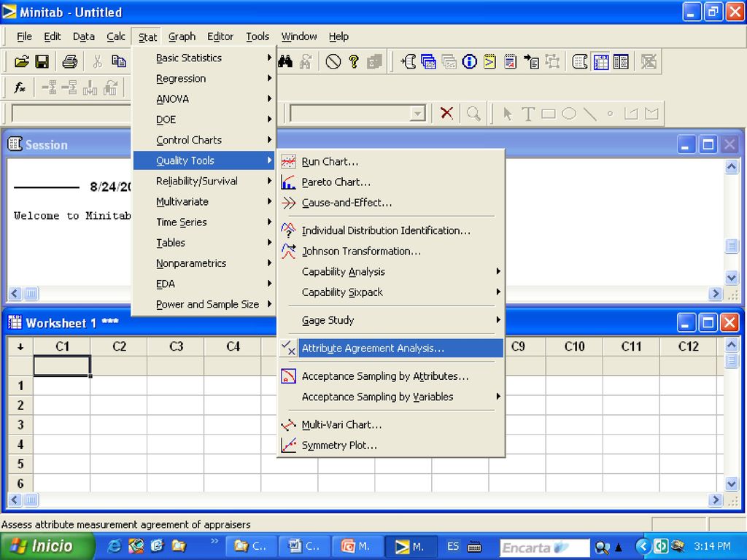This screenshot has width=747, height=560.
Task: Expand the Basic Statistics submenu
Action: (x=204, y=58)
